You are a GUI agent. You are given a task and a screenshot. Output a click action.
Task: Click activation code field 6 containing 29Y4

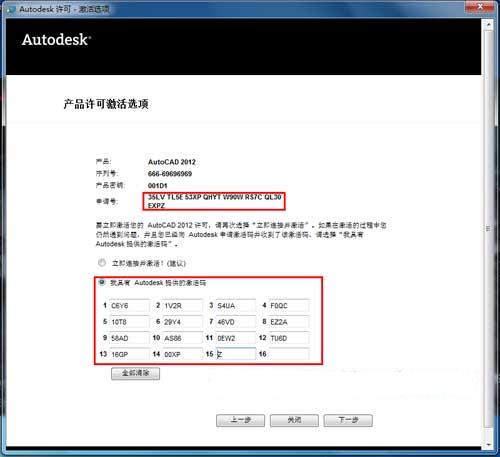point(183,322)
